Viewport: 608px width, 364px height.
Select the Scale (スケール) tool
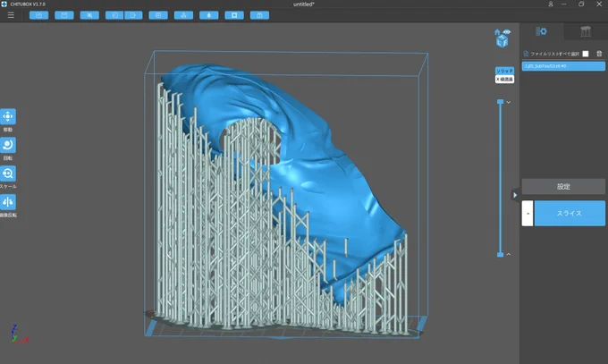click(8, 174)
